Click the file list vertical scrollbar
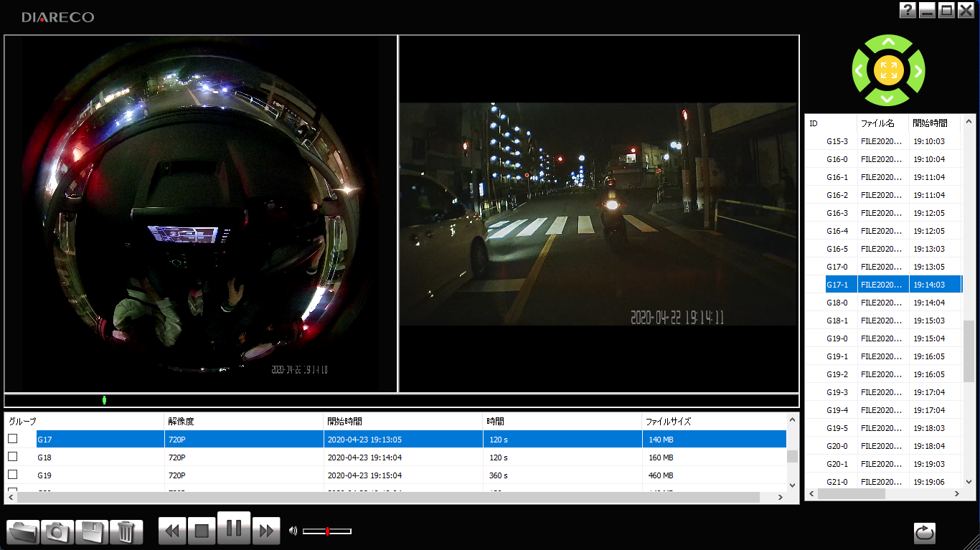 [969, 351]
